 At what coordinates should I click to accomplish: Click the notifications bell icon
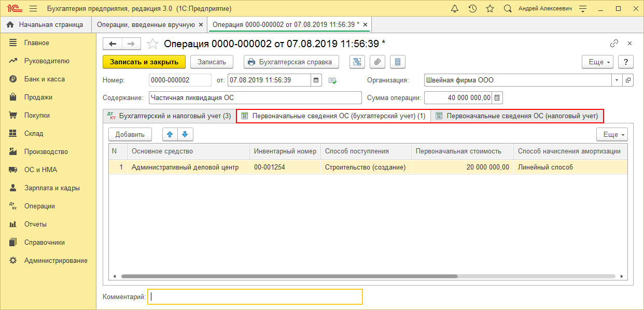(x=455, y=9)
